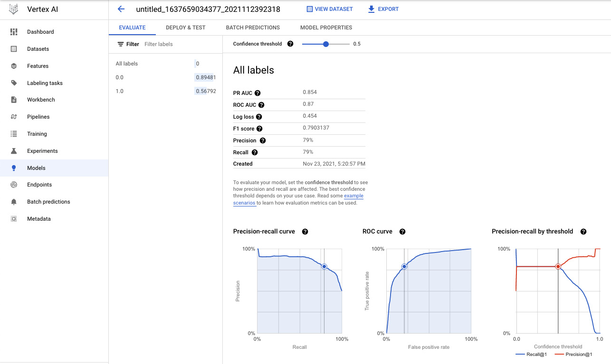Click the Vertex AI logo icon
This screenshot has width=611, height=364.
click(14, 9)
